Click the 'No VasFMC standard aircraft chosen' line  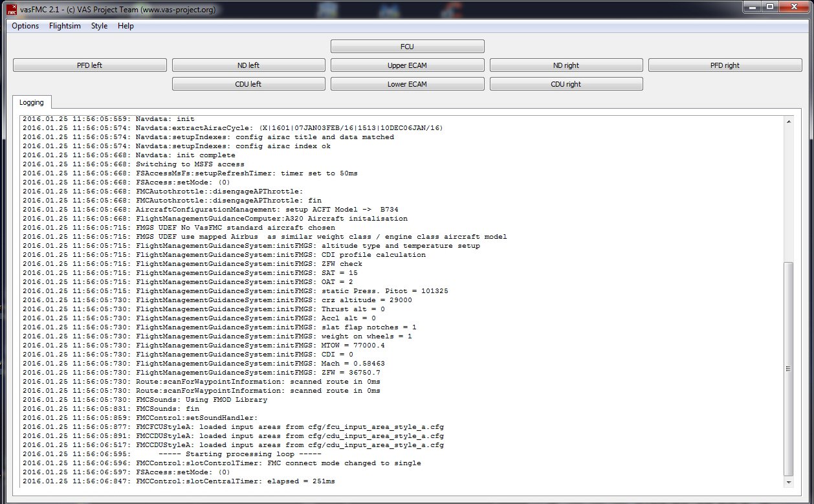point(179,228)
